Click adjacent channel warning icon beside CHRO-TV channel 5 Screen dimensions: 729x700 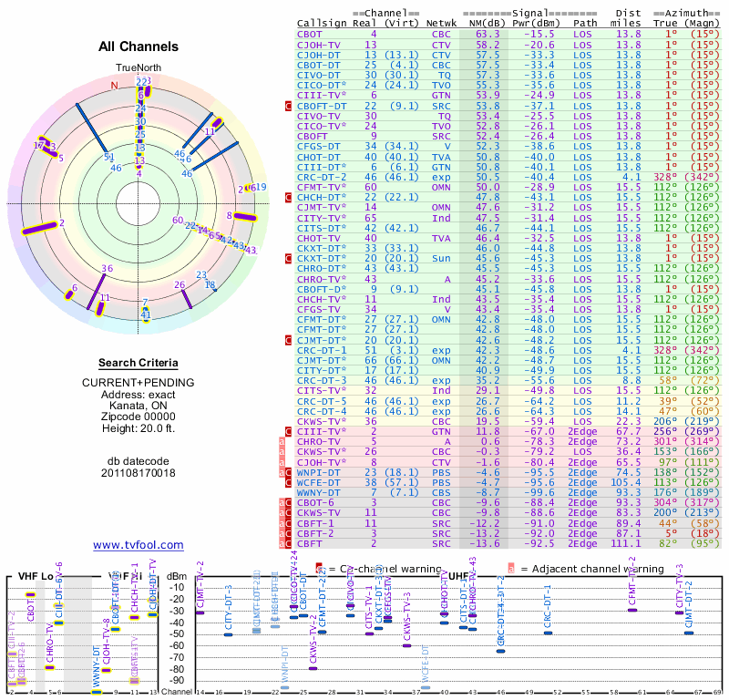[x=282, y=440]
